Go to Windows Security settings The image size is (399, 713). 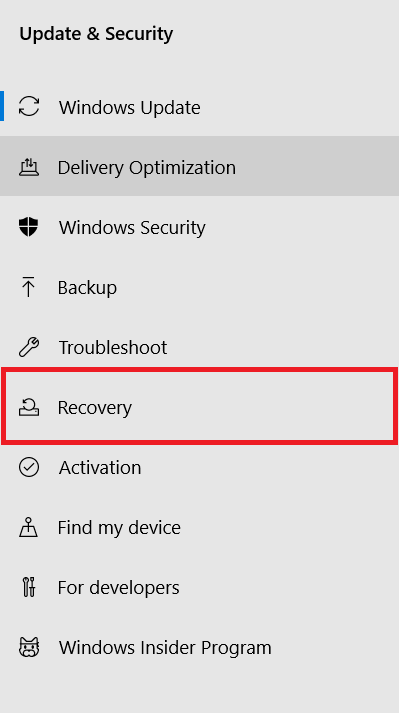(x=199, y=227)
